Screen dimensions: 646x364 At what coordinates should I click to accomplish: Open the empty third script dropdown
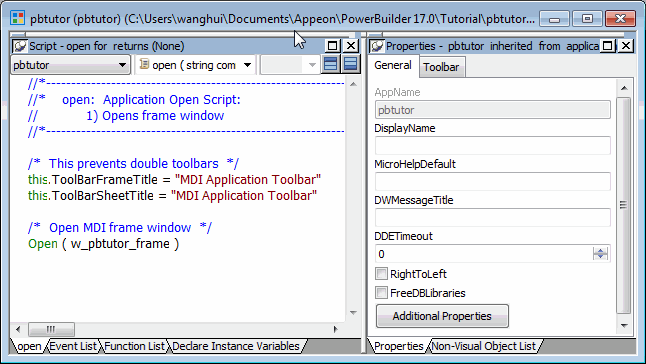click(312, 65)
